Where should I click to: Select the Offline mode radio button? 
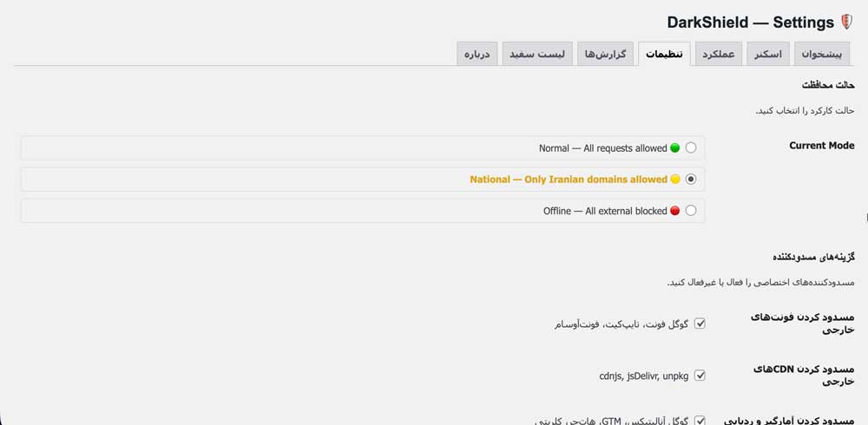click(x=691, y=211)
